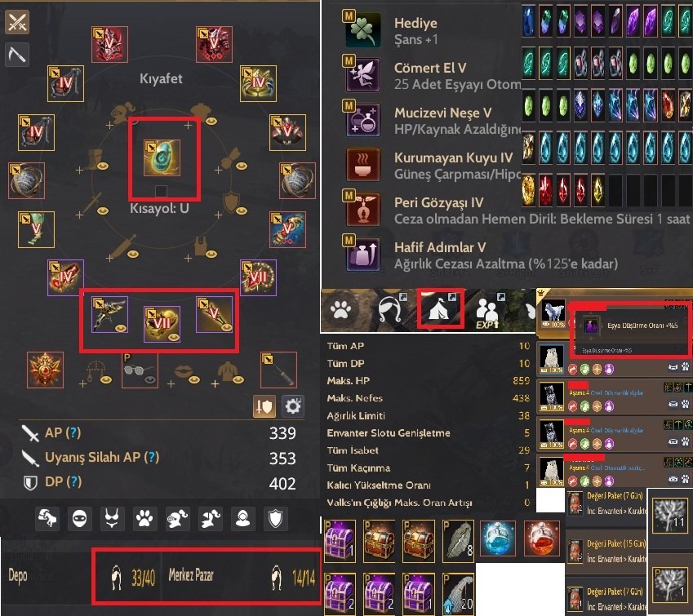Click the Peri Gözyaşı IV buff icon

click(362, 210)
